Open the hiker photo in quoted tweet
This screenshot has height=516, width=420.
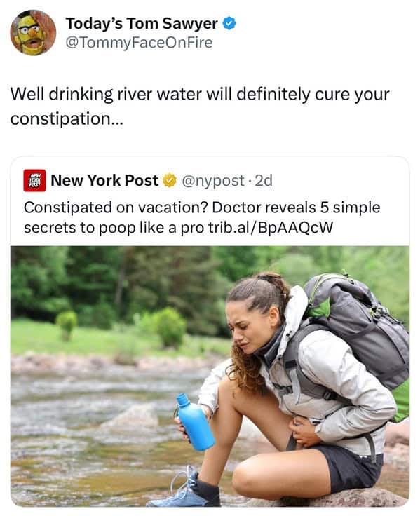click(x=210, y=376)
